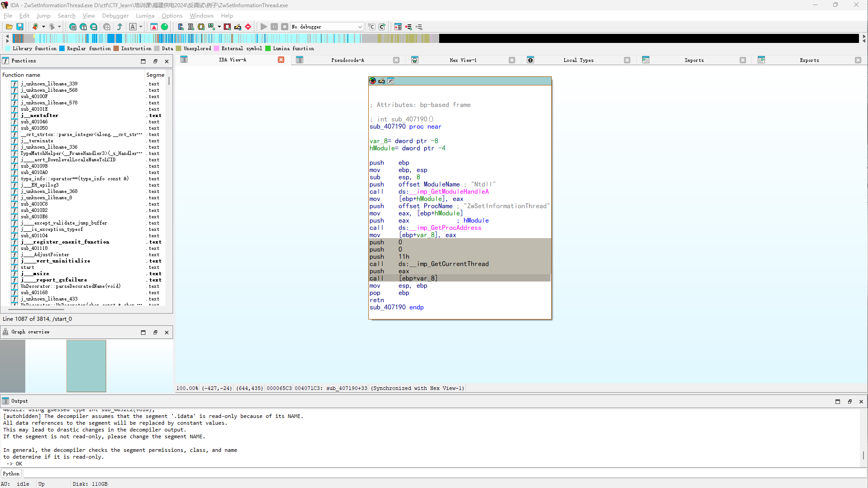Click the navigation band color bar
This screenshot has width=868, height=488.
tap(226, 39)
